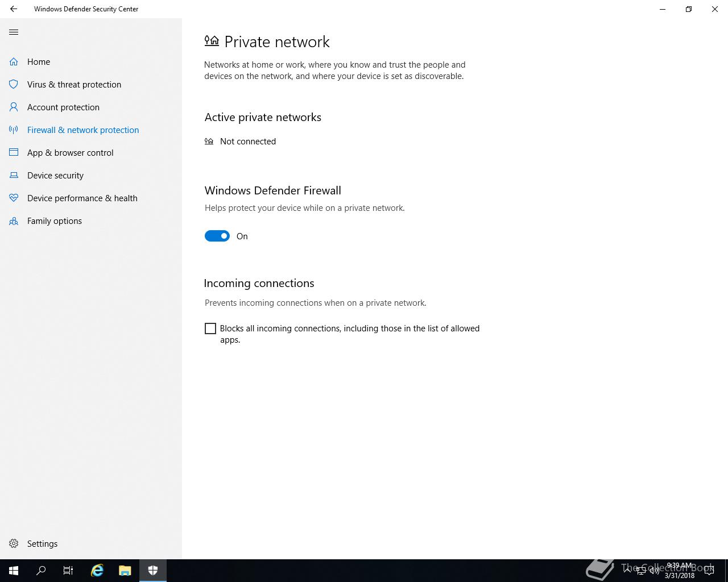Image resolution: width=728 pixels, height=582 pixels.
Task: Click the back arrow in title bar
Action: pos(14,9)
